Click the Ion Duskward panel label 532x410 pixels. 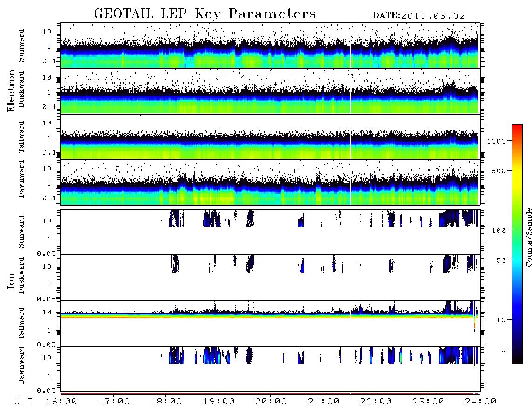[21, 275]
